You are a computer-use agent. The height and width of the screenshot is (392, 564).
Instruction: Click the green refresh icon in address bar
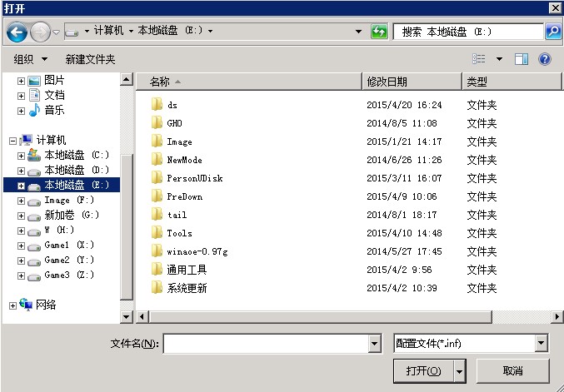coord(379,32)
